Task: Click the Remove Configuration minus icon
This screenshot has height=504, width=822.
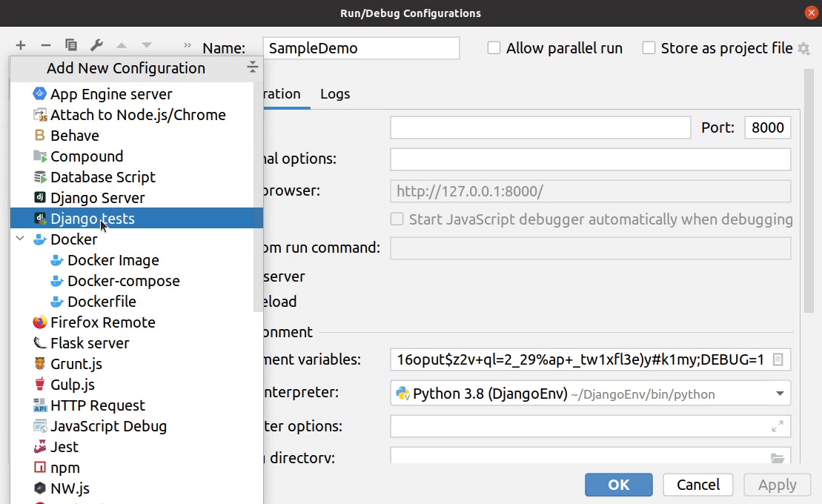Action: click(45, 46)
